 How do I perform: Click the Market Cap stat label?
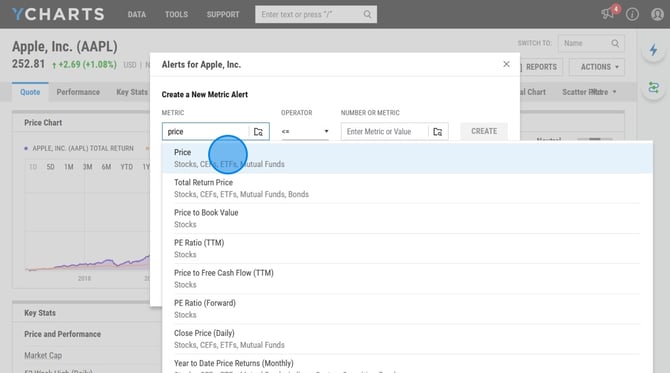pos(43,355)
